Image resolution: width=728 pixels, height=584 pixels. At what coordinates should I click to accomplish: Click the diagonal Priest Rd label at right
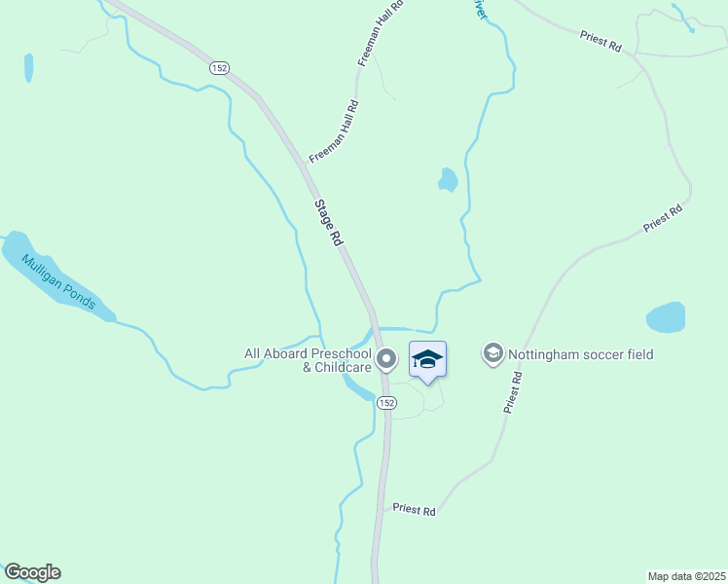[663, 218]
